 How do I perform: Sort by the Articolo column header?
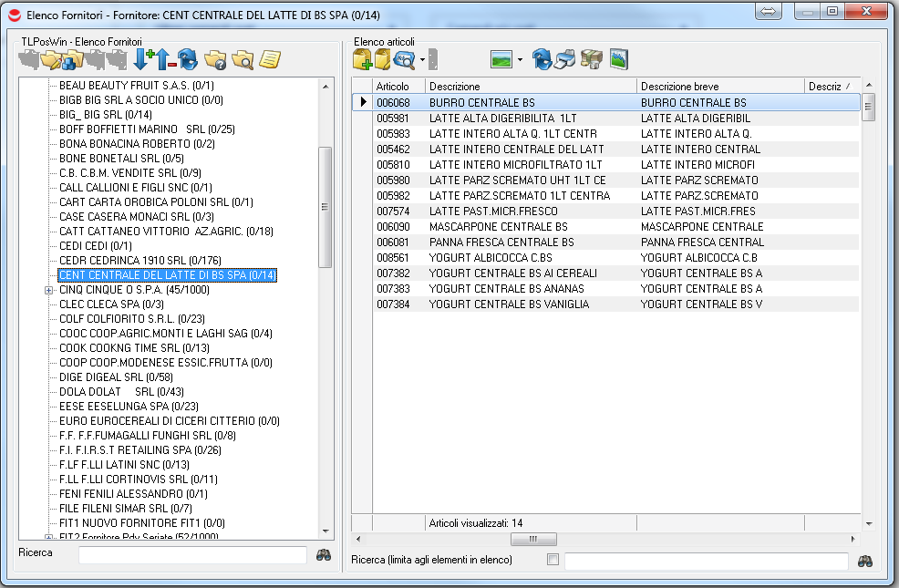(x=398, y=87)
